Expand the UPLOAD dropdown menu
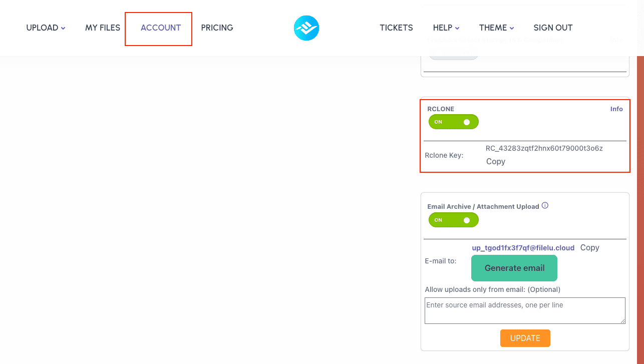This screenshot has width=644, height=364. coord(46,28)
